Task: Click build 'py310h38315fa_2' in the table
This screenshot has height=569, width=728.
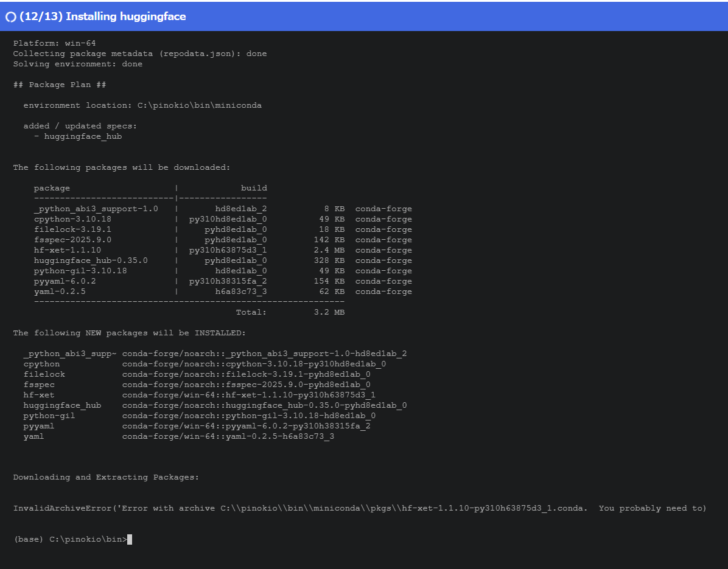Action: (x=228, y=281)
